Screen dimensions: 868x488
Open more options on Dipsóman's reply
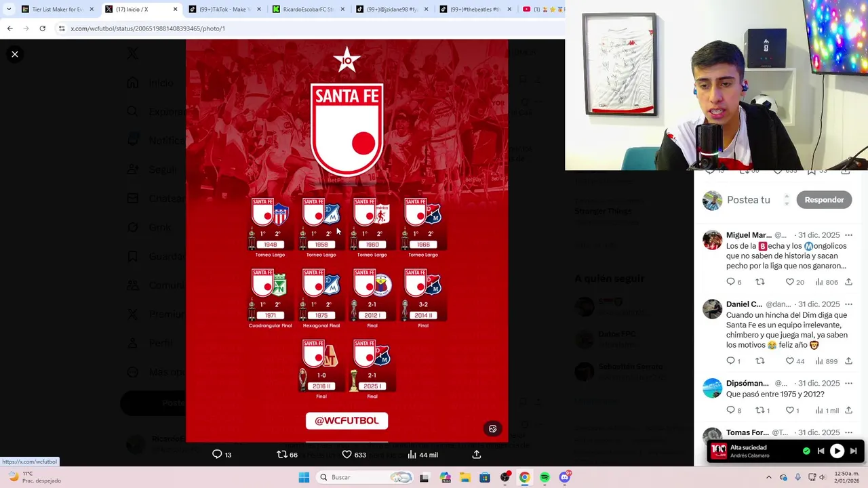(848, 384)
